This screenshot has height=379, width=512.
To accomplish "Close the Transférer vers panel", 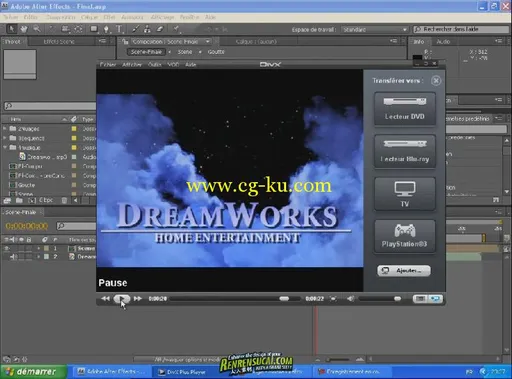I will [x=436, y=81].
